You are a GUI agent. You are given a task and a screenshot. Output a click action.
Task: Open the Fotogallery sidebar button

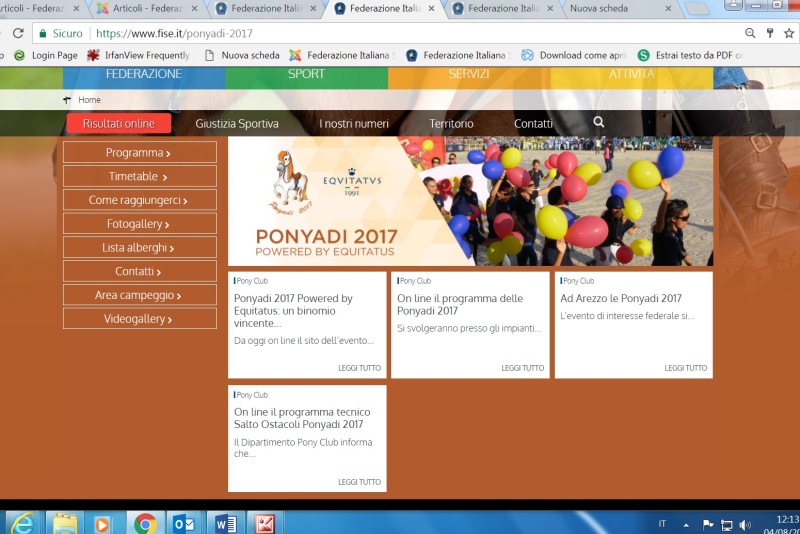[x=140, y=224]
